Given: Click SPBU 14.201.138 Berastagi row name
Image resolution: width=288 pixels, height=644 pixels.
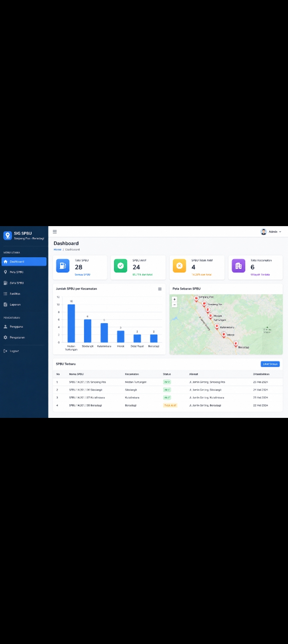Looking at the screenshot, I should [x=85, y=405].
